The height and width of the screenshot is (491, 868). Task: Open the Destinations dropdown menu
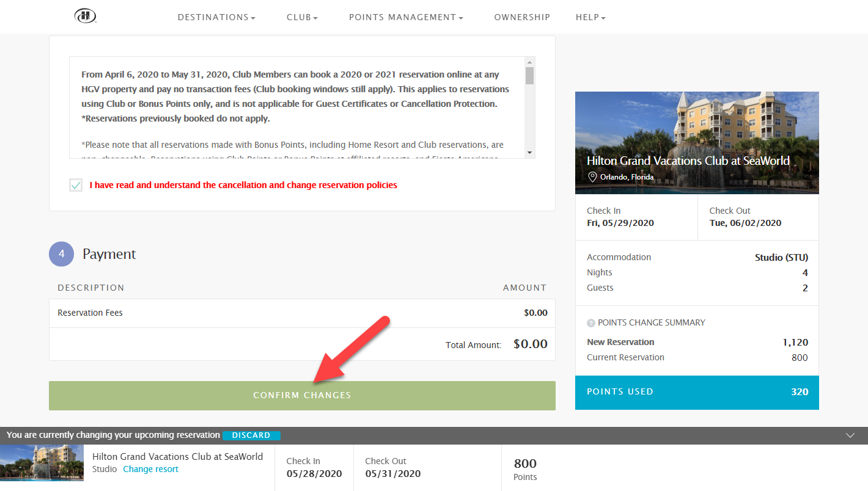click(x=216, y=17)
